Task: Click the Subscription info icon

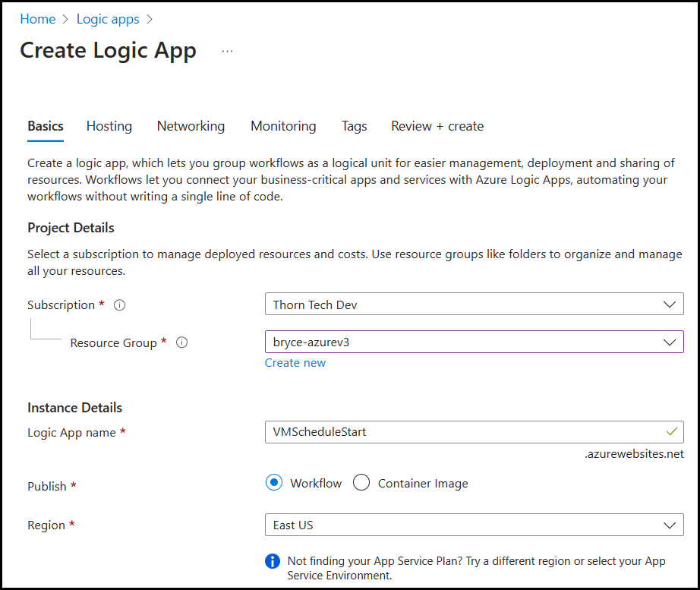Action: pyautogui.click(x=120, y=305)
